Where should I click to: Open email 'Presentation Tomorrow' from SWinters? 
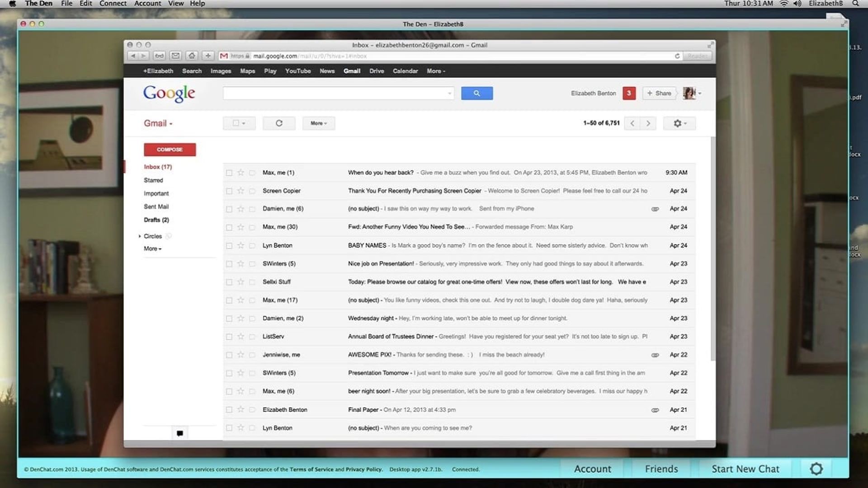coord(459,373)
